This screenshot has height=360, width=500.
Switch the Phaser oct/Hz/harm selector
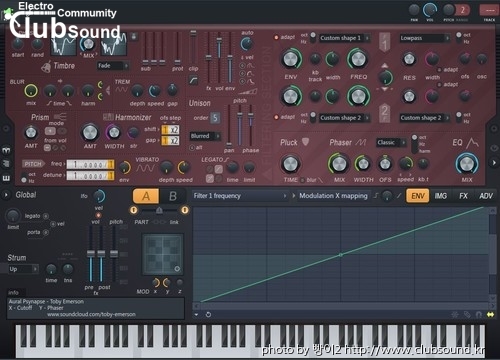pyautogui.click(x=414, y=144)
